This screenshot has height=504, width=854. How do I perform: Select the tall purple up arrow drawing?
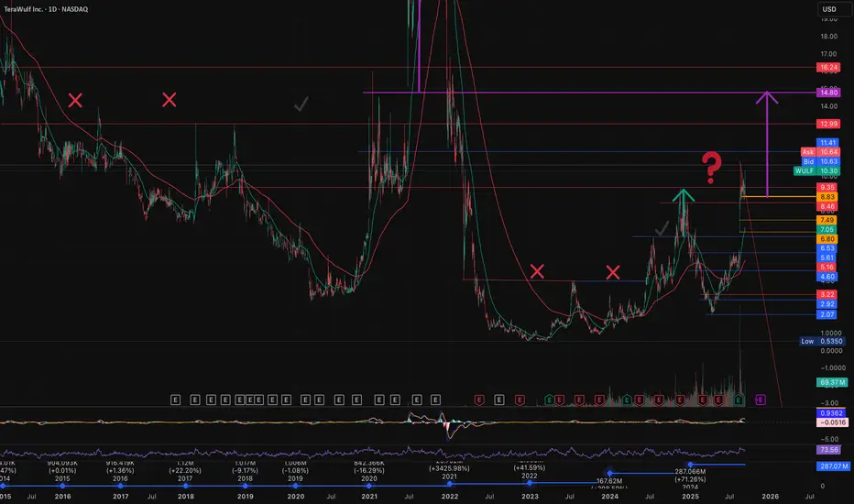[767, 137]
